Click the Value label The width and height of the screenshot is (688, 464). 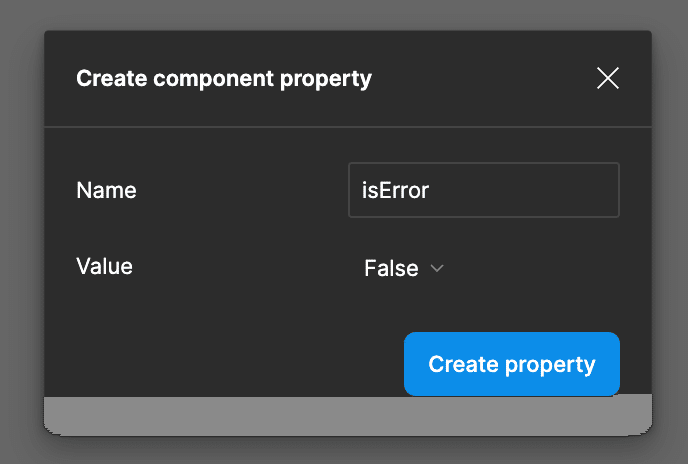pos(104,267)
